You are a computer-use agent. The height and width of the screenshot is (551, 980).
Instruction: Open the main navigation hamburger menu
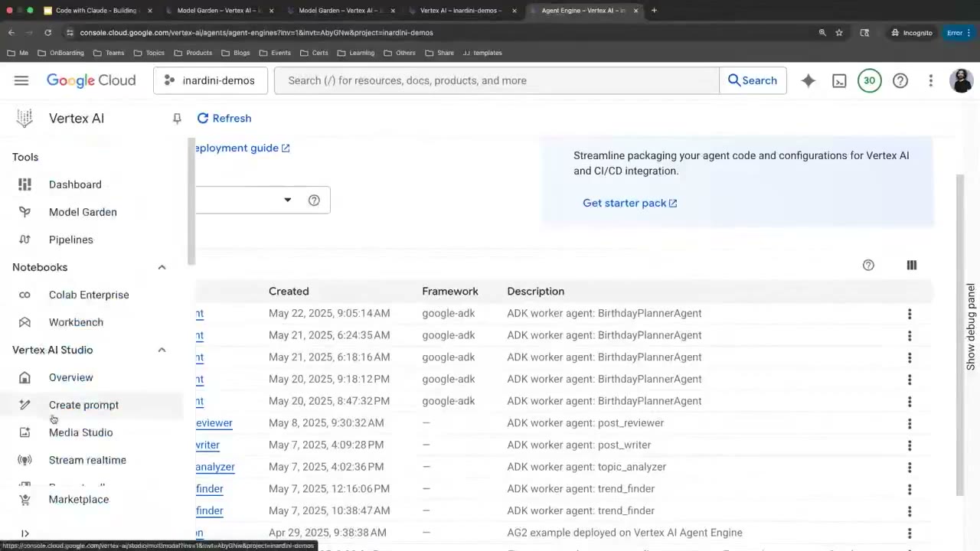pyautogui.click(x=21, y=80)
